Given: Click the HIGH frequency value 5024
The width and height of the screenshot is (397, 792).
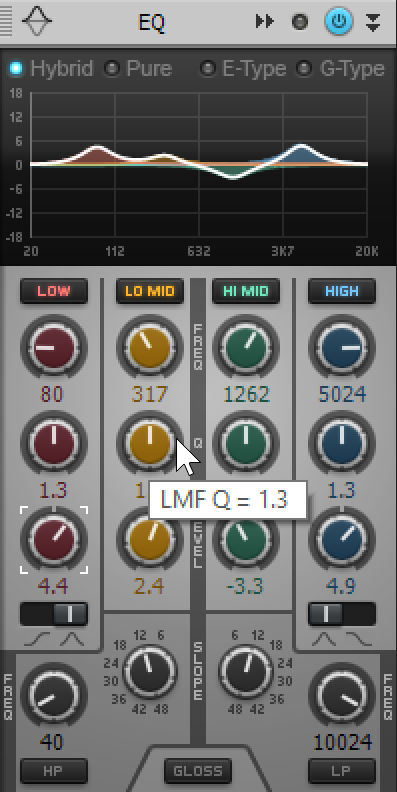Looking at the screenshot, I should coord(342,394).
